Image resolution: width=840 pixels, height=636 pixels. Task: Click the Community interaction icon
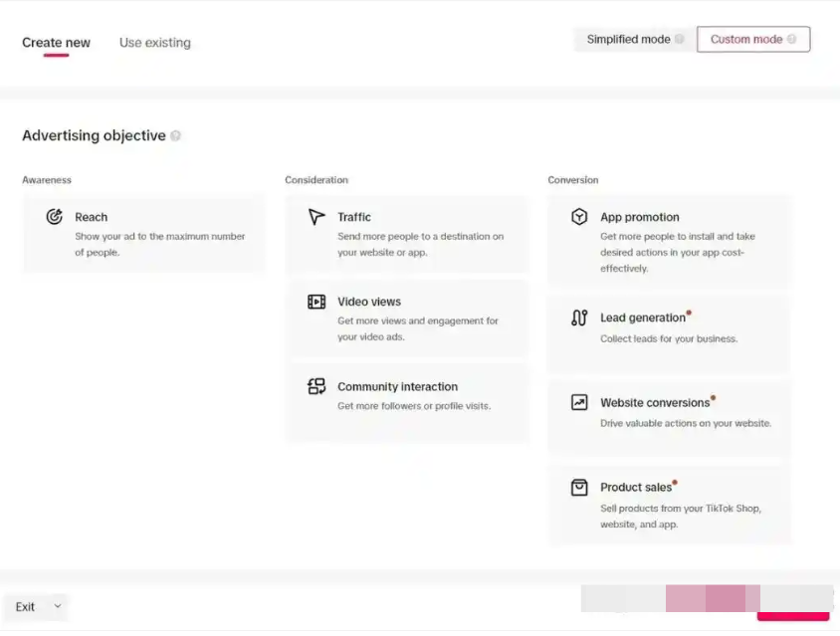(x=316, y=387)
